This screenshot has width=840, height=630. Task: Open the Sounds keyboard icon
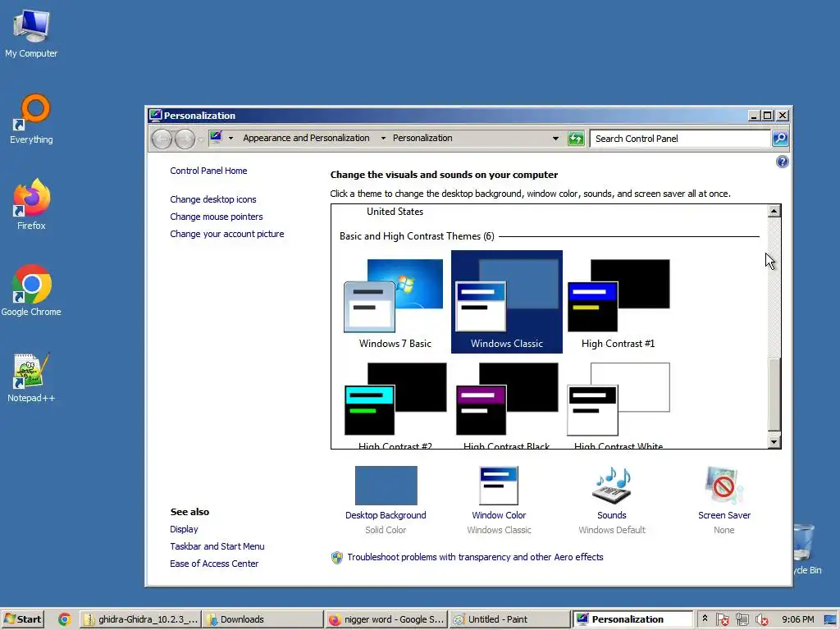click(x=612, y=486)
